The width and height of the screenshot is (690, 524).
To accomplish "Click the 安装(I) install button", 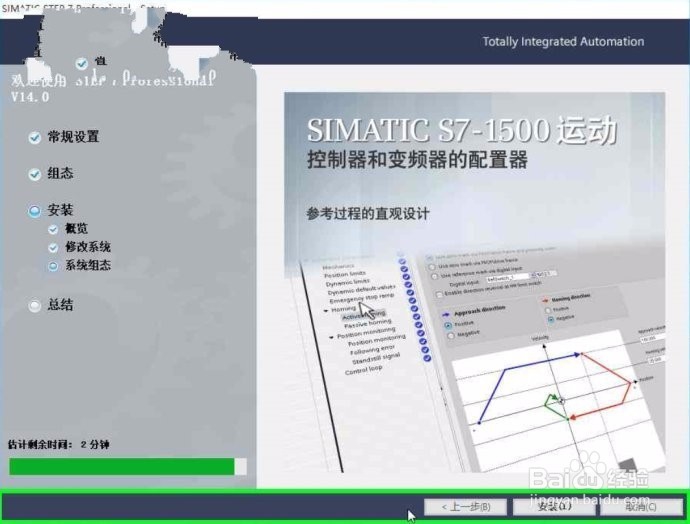I will [x=554, y=507].
